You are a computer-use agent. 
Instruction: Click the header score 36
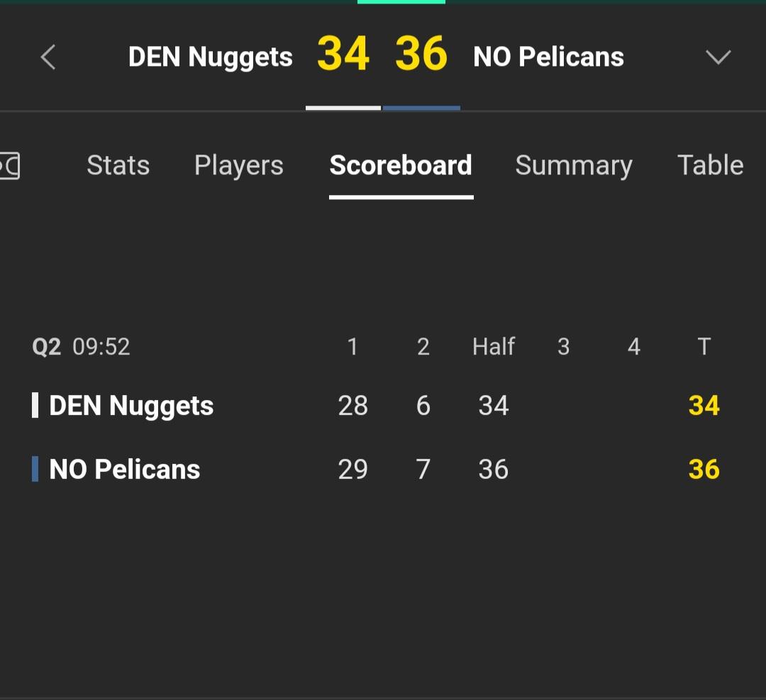click(421, 54)
